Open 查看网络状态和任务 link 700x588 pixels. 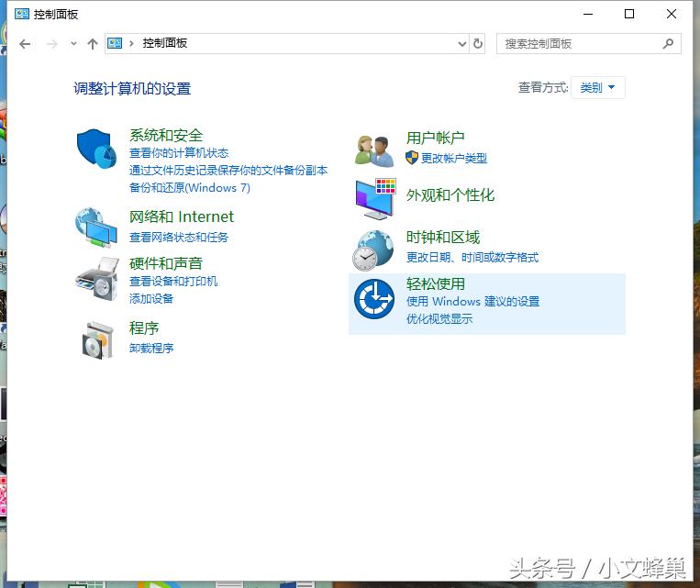179,237
